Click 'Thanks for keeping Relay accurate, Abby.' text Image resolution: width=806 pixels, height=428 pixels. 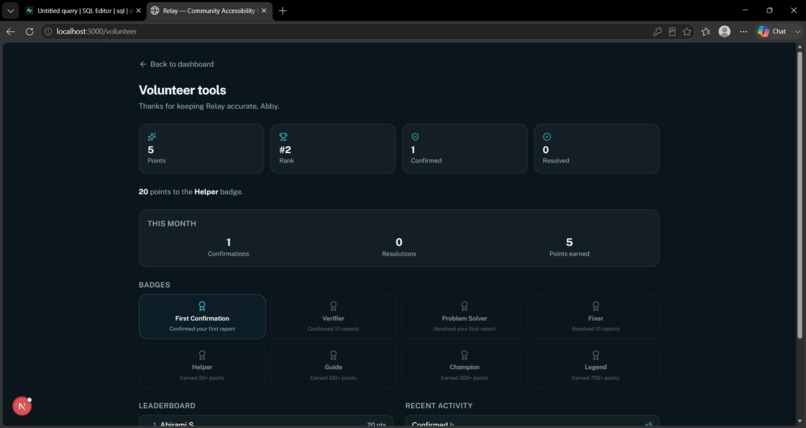coord(209,106)
